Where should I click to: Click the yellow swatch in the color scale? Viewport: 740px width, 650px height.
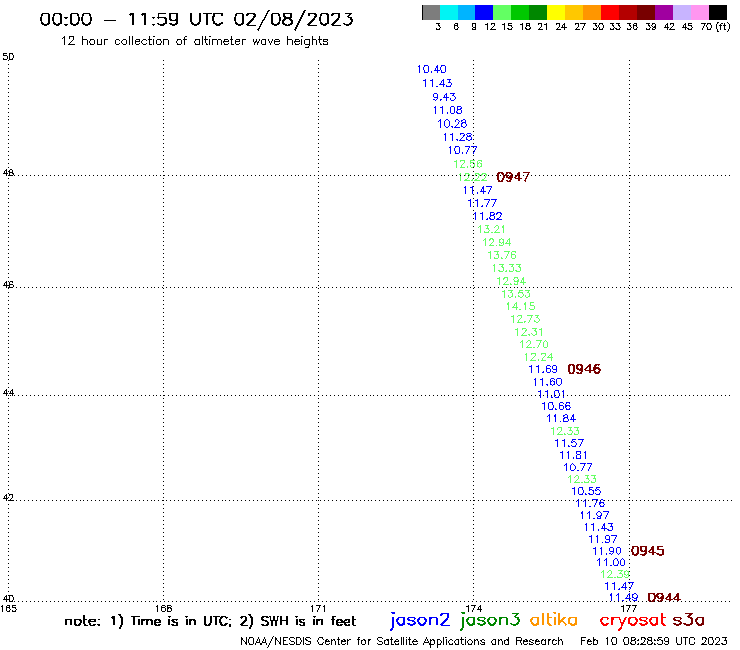[x=556, y=12]
